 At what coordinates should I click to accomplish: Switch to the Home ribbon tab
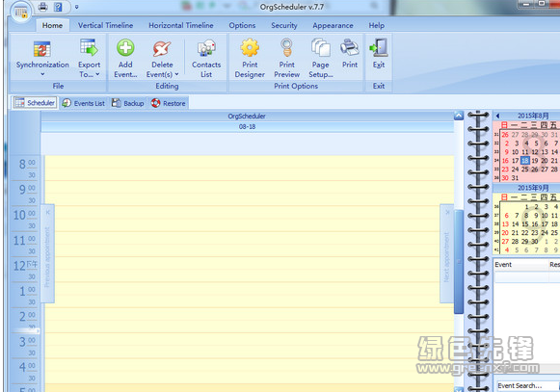click(x=52, y=25)
